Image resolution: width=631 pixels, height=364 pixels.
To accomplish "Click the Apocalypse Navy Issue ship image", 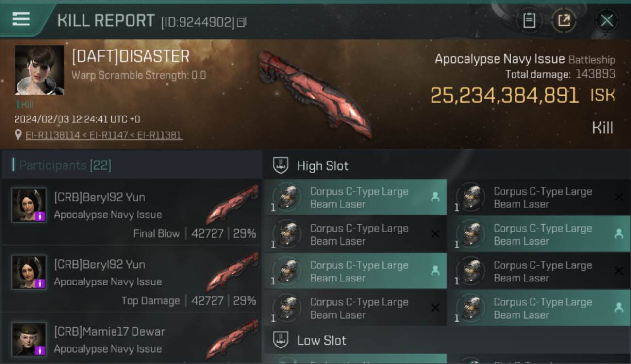I will point(315,94).
